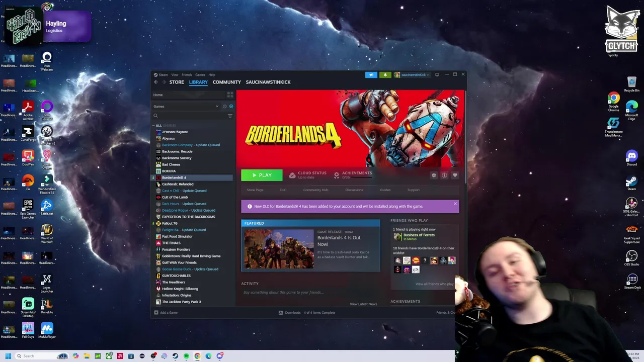Open the SAUCINAWSTINKICK profile tab

[x=268, y=82]
